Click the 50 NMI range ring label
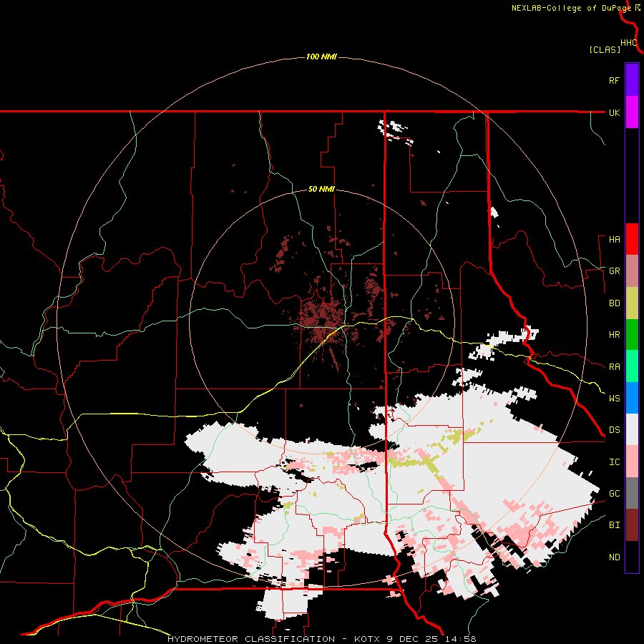The width and height of the screenshot is (644, 644). tap(321, 189)
